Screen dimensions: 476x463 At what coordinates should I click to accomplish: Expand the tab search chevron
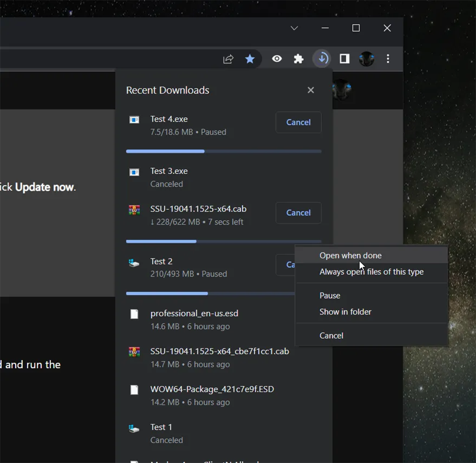pyautogui.click(x=294, y=28)
